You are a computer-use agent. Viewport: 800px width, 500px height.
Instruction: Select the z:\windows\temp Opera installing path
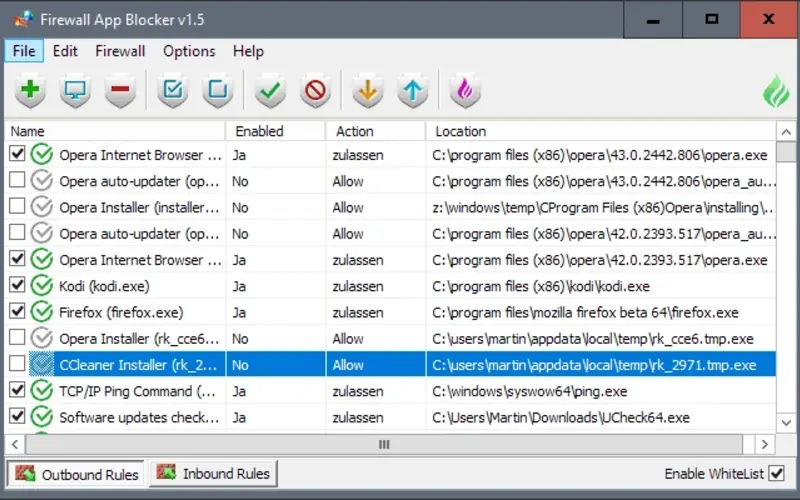point(603,208)
